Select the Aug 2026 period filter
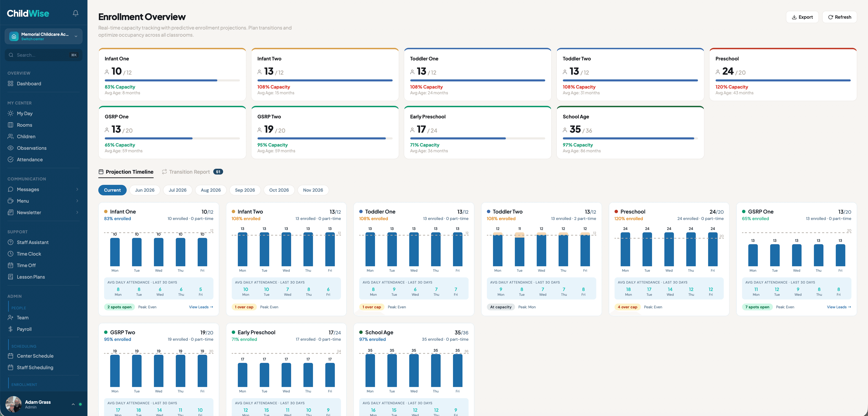Viewport: 868px width, 416px height. [211, 190]
